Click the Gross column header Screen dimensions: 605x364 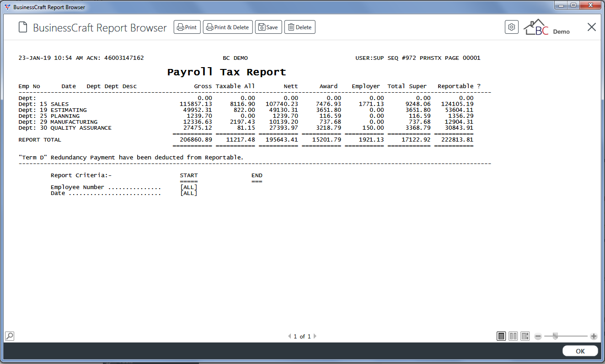pyautogui.click(x=203, y=86)
